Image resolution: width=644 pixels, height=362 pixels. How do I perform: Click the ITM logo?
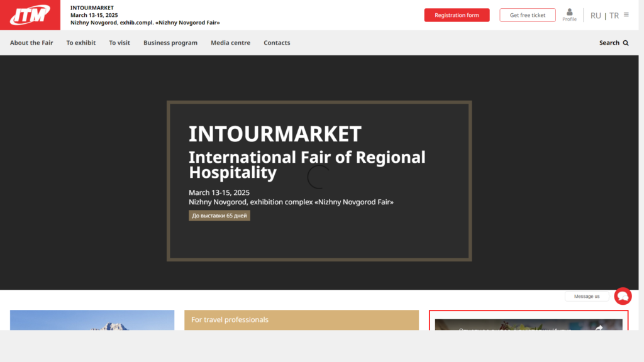30,15
